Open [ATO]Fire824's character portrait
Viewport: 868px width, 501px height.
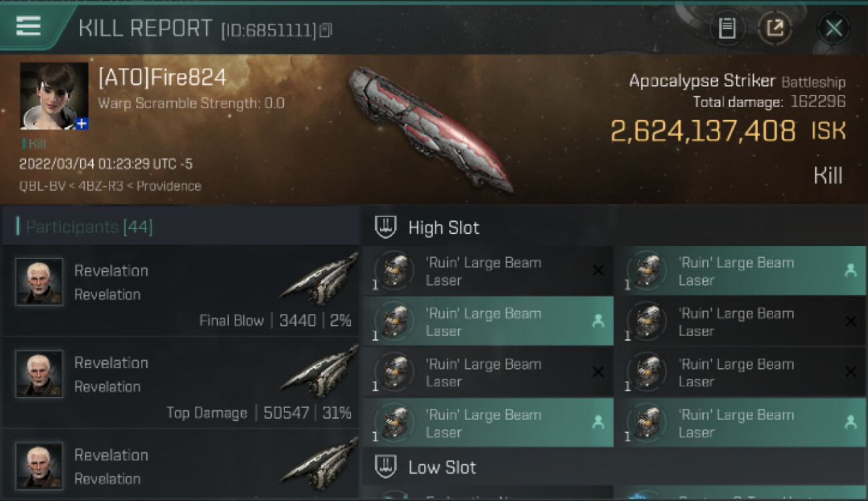pos(54,96)
